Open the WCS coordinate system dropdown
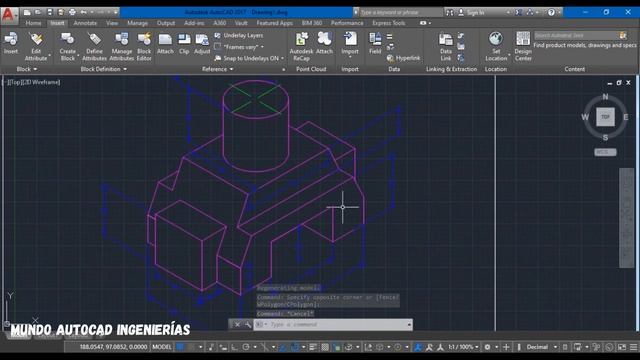640x360 pixels. tap(605, 152)
